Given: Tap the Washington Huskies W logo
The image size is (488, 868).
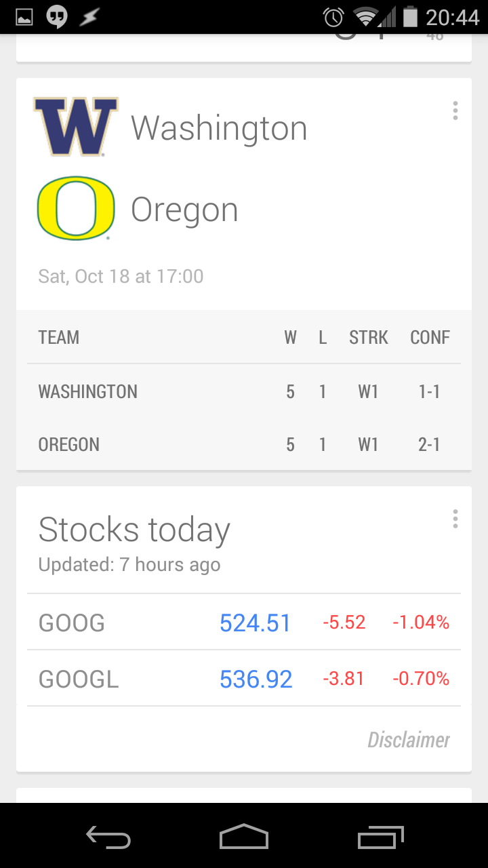Looking at the screenshot, I should pos(76,127).
